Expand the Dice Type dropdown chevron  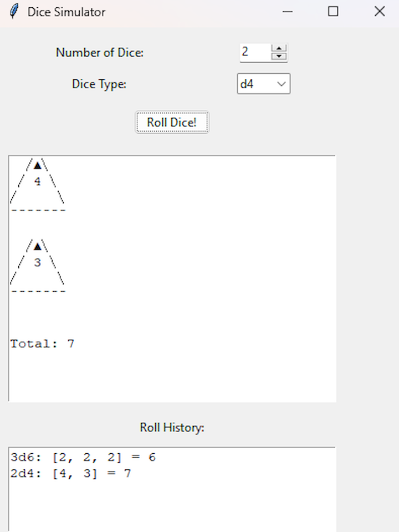tap(282, 84)
